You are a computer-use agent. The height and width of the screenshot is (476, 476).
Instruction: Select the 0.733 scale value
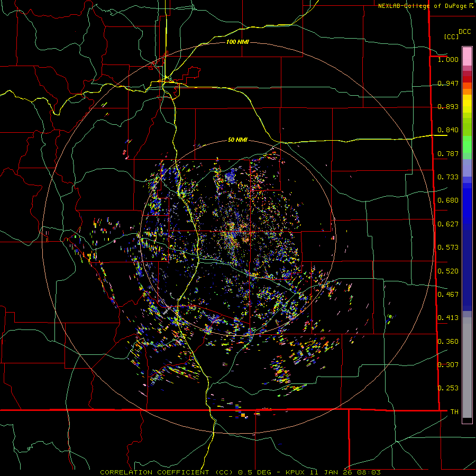(448, 177)
